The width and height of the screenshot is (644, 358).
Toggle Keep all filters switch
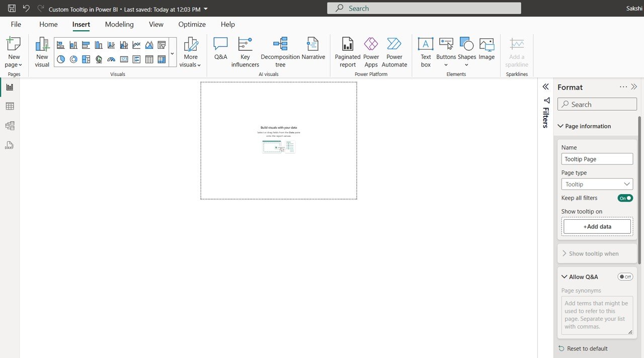coord(625,198)
